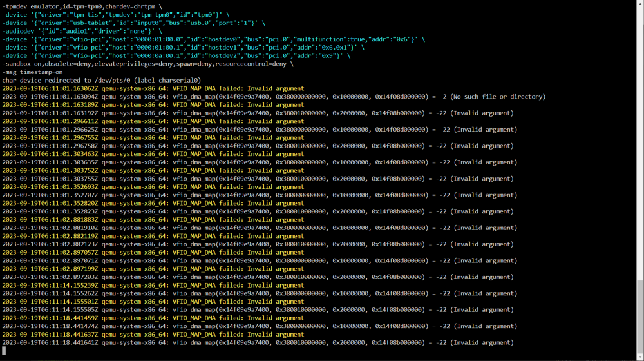Screen dimensions: 644x361
Task: Click the 'No such file or directory' error text
Action: [498, 97]
